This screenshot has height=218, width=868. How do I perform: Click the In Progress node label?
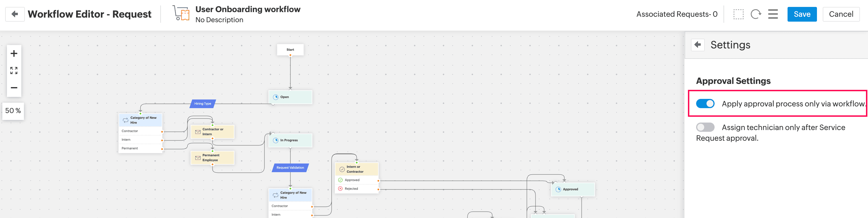pyautogui.click(x=289, y=140)
